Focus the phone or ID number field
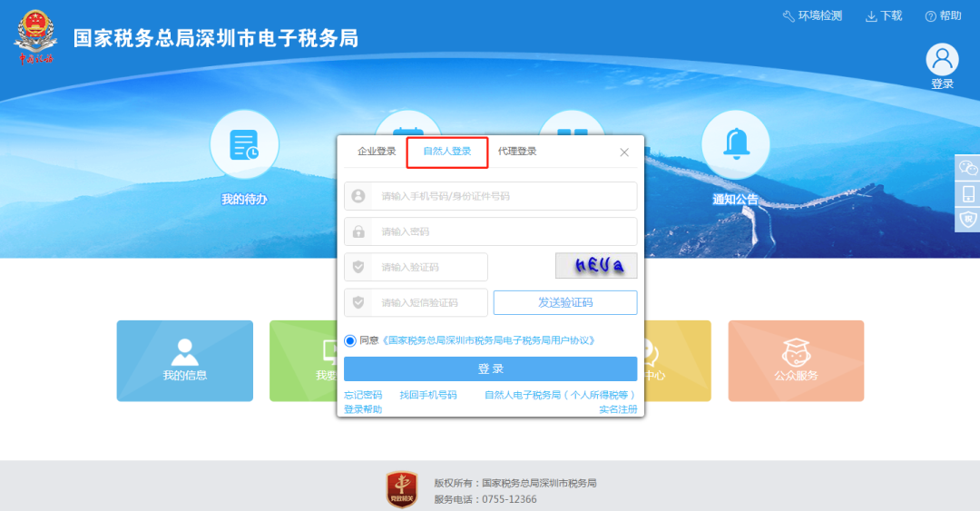This screenshot has height=511, width=980. (x=491, y=196)
